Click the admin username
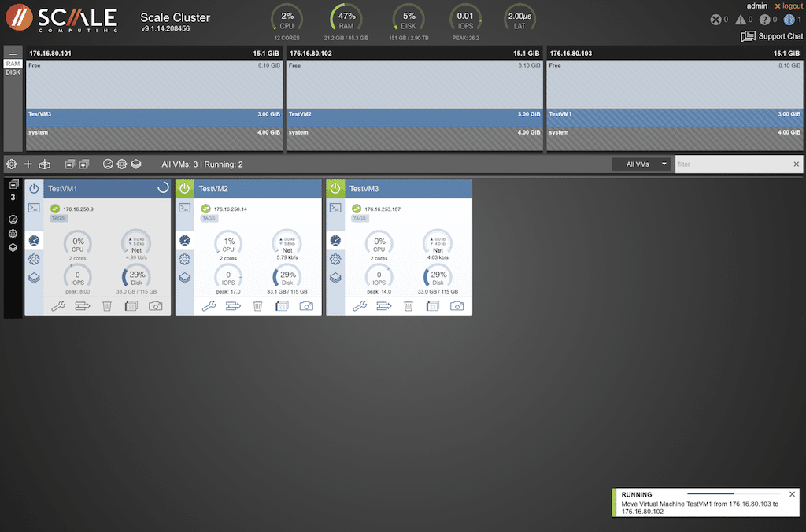The height and width of the screenshot is (532, 806). [x=756, y=6]
